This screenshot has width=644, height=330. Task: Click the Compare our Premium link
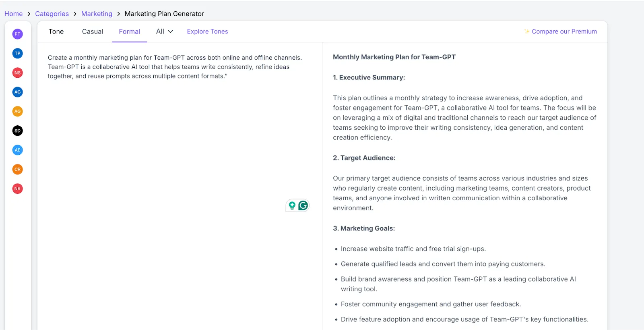(564, 31)
